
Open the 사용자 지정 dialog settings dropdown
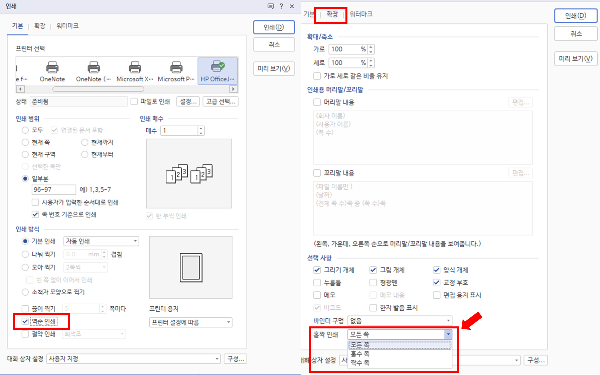[134, 359]
